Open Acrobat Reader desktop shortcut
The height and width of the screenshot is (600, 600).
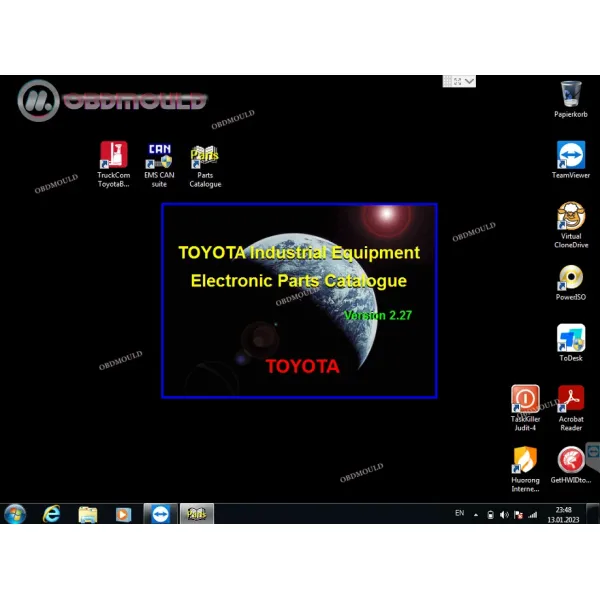coord(571,408)
